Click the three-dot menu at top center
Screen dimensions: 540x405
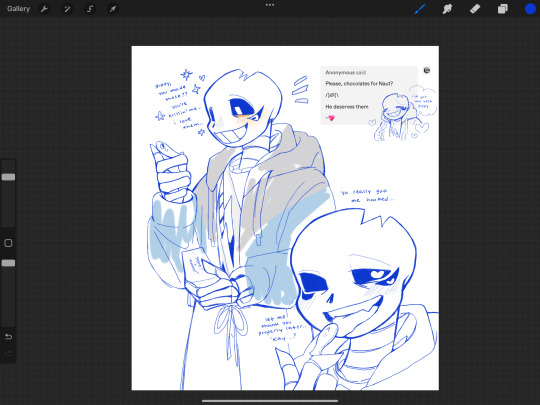click(270, 5)
